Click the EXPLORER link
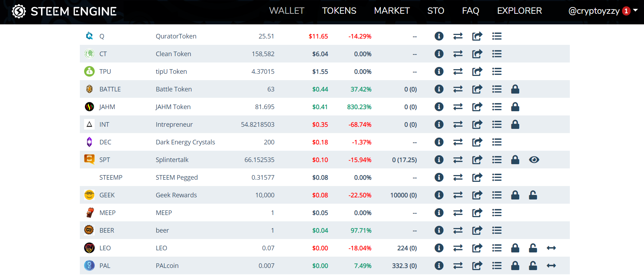Screen dimensions: 644x275 point(519,11)
